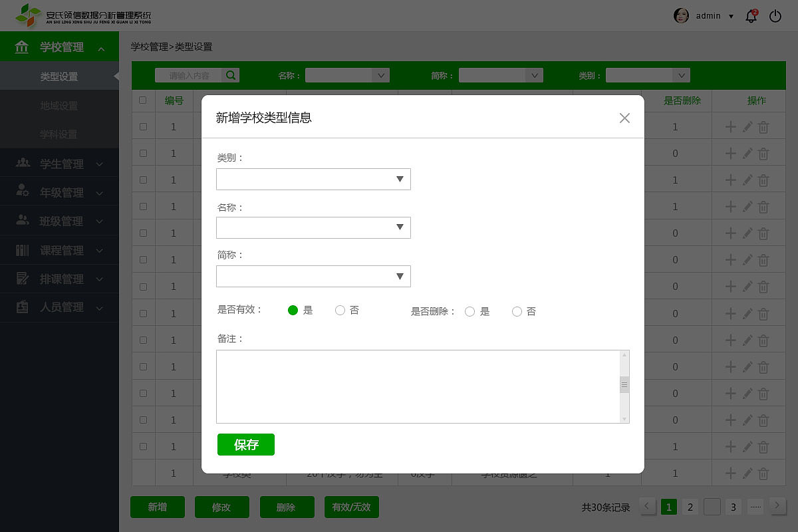Viewport: 798px width, 532px height.
Task: Click the 学生管理 people icon
Action: (23, 163)
